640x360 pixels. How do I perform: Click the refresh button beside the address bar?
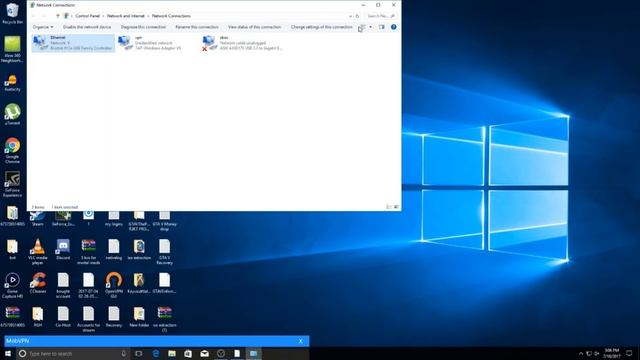pyautogui.click(x=357, y=16)
